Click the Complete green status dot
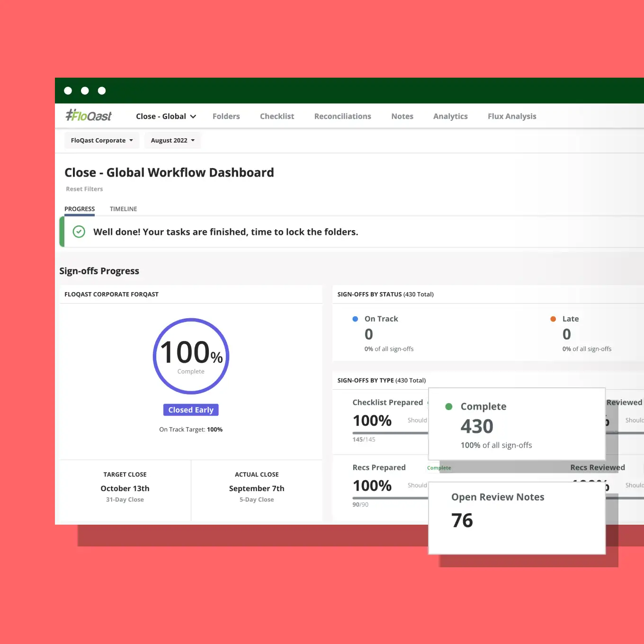This screenshot has width=644, height=644. pos(449,407)
